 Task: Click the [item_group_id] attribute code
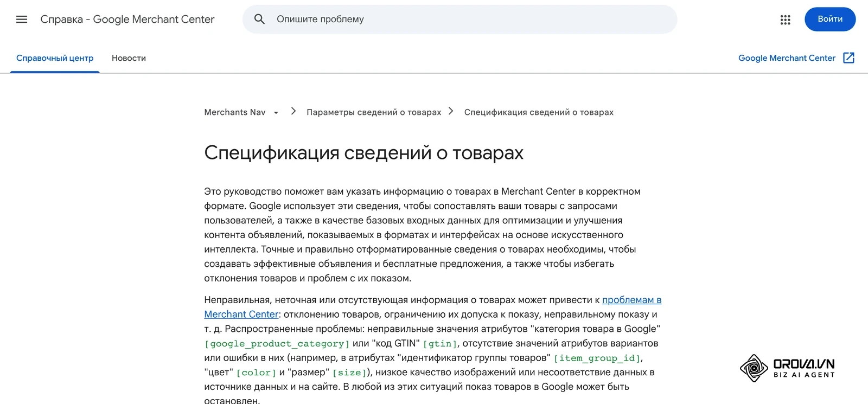(x=597, y=358)
